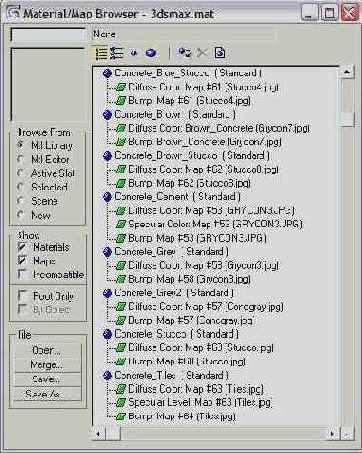Click Update Scene Materials from Library icon
This screenshot has height=453, width=362.
pos(185,53)
